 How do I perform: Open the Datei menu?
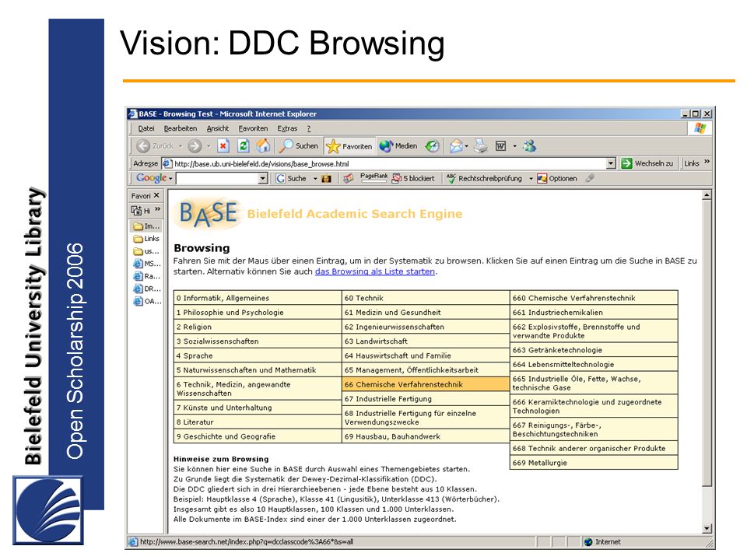point(146,128)
